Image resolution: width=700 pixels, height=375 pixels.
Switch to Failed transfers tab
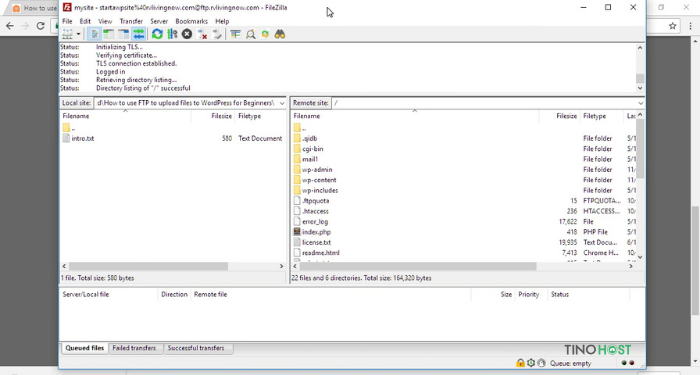coord(134,348)
